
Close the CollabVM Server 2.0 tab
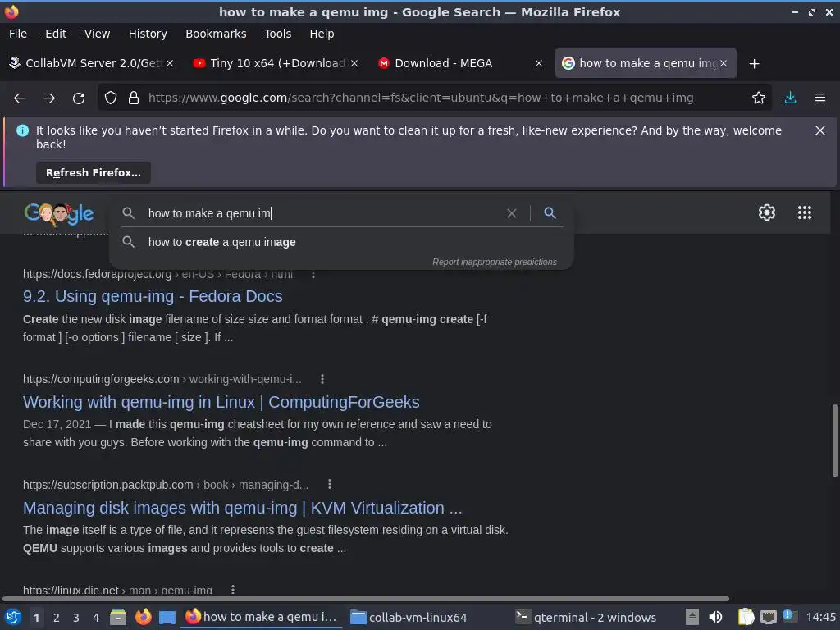pos(170,63)
